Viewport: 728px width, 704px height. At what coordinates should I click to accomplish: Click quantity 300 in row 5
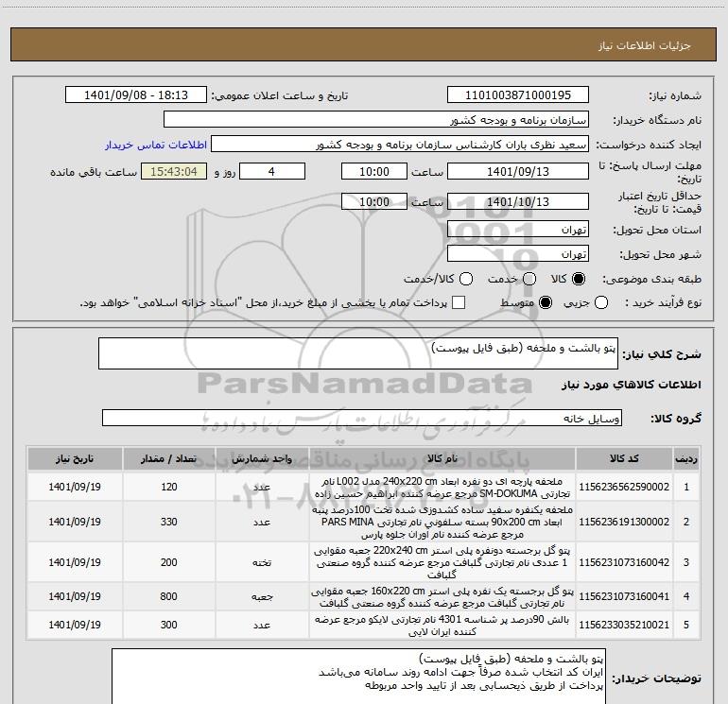[169, 626]
